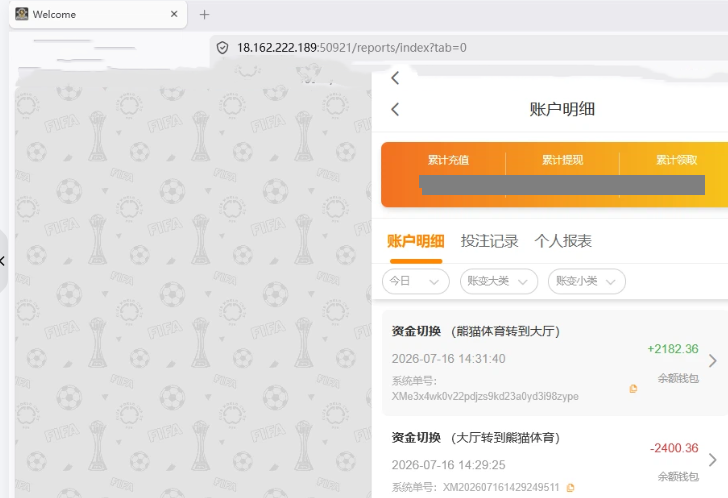Click timestamp 2026-07-16 14:31:40
The image size is (728, 498).
pyautogui.click(x=448, y=359)
